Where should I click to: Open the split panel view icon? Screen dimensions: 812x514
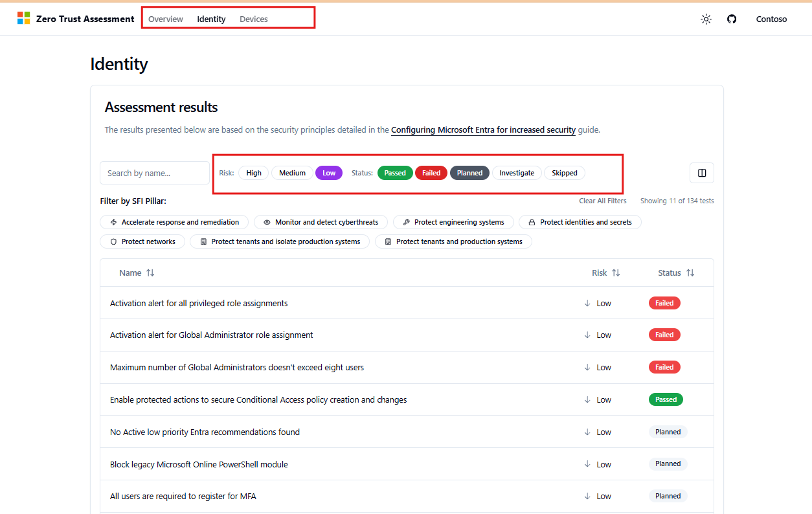pyautogui.click(x=701, y=173)
